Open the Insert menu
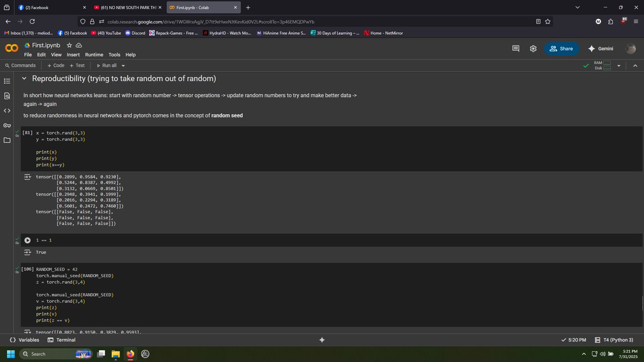 [73, 55]
